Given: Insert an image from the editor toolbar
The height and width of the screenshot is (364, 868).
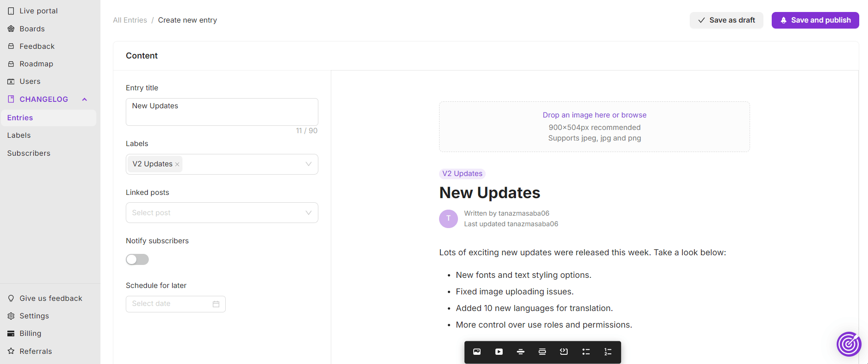Looking at the screenshot, I should [x=477, y=352].
